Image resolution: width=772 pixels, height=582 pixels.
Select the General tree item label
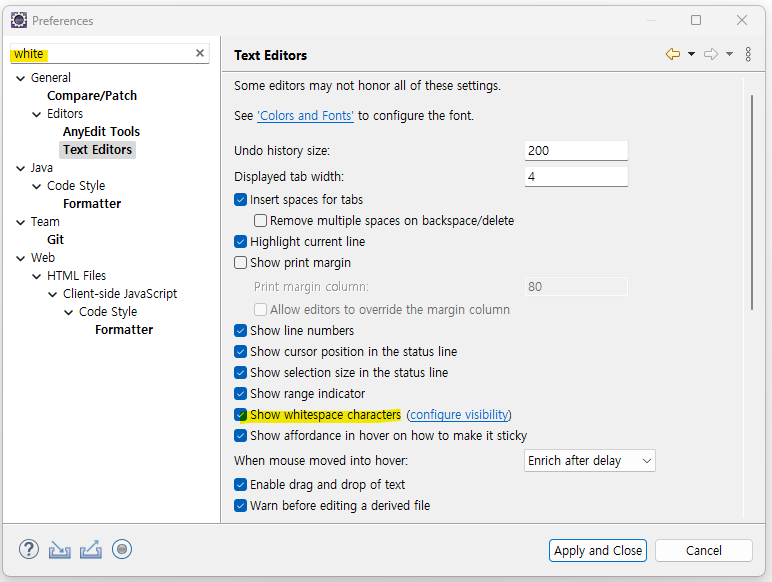pyautogui.click(x=51, y=78)
